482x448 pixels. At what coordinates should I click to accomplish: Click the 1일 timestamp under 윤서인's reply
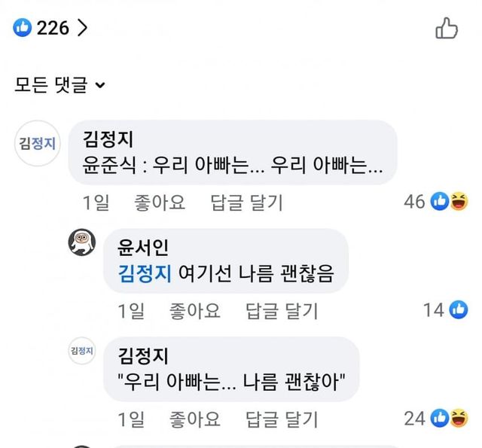coord(129,310)
